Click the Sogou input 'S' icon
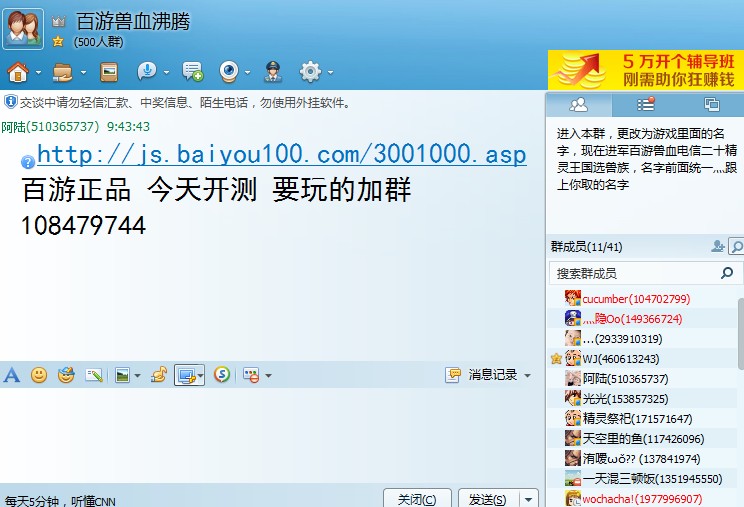Image resolution: width=744 pixels, height=507 pixels. tap(222, 375)
